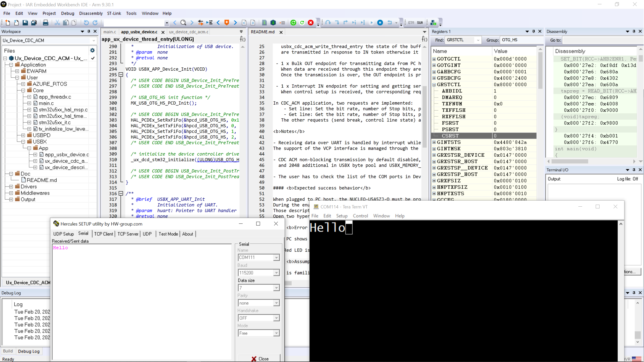This screenshot has height=362, width=644.
Task: Click the Stop Debugging red icon
Action: click(311, 23)
